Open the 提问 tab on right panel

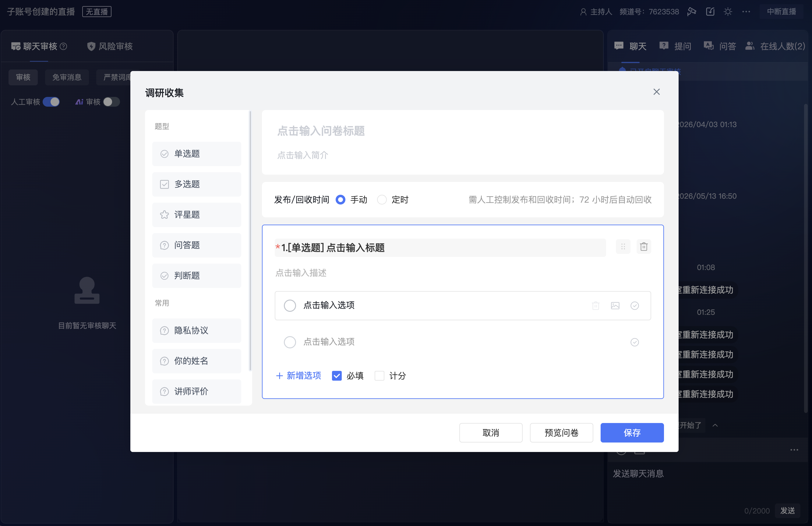675,46
